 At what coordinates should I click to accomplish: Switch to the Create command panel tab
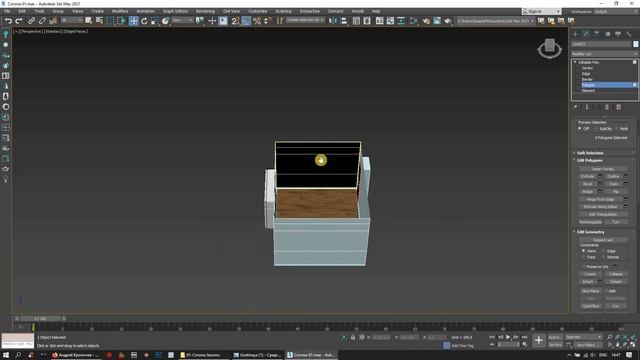click(x=576, y=34)
